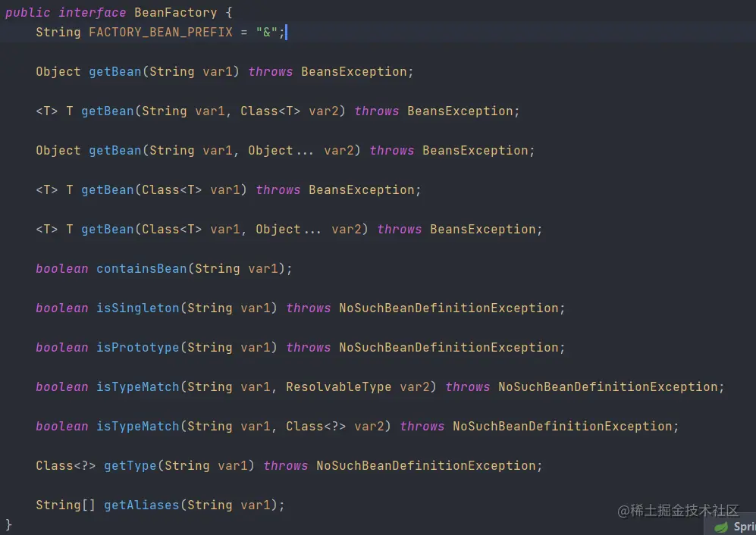Click the 'interface' keyword
Viewport: 756px width, 535px height.
click(92, 13)
